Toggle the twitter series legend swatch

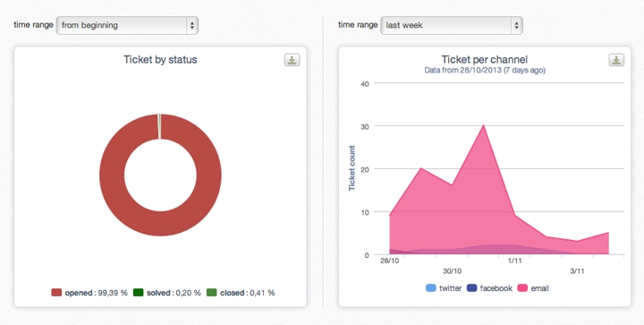pyautogui.click(x=431, y=288)
